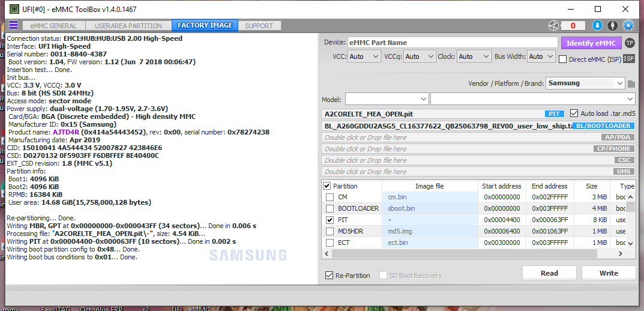Toggle the Partition header select-all checkbox
The width and height of the screenshot is (644, 311).
327,186
